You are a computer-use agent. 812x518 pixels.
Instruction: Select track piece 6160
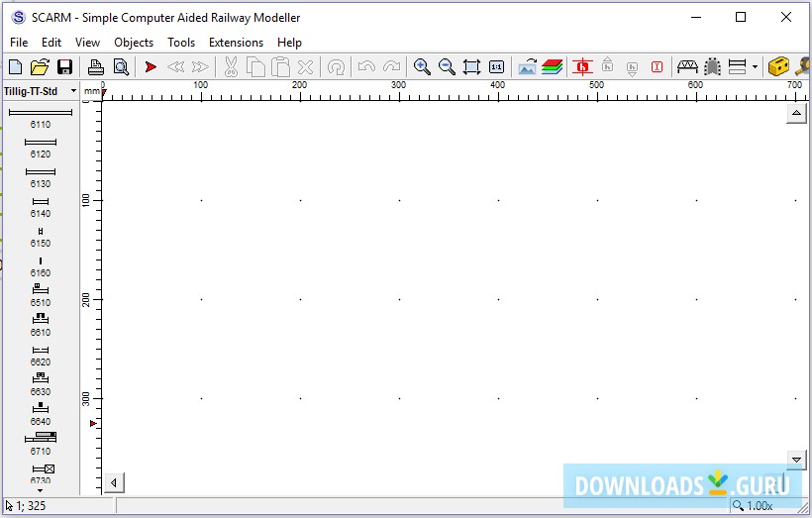tap(41, 266)
